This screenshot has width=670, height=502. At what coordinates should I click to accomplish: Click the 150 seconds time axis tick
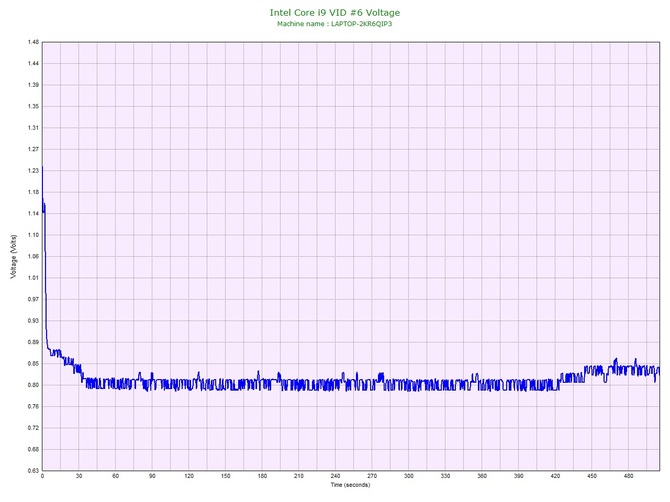click(226, 476)
